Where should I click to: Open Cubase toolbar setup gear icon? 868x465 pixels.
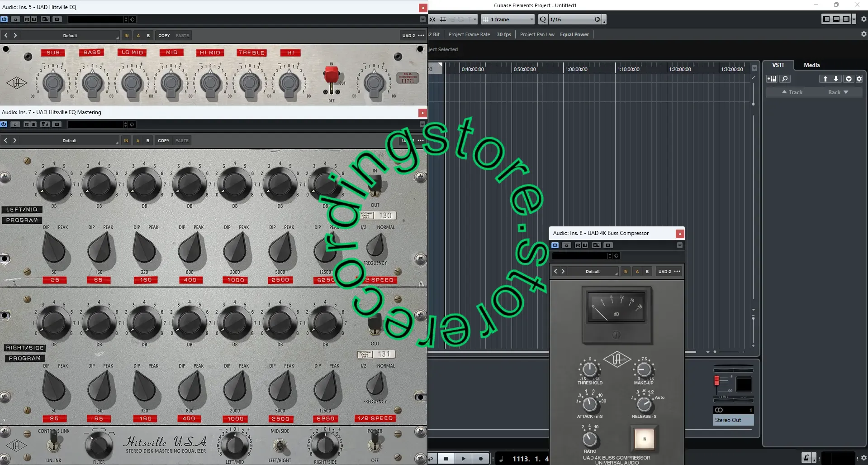pos(863,19)
